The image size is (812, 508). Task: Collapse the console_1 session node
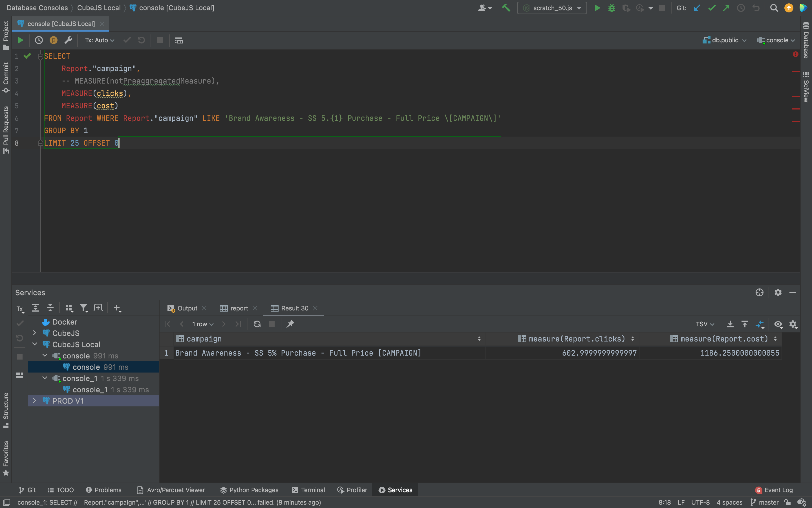point(45,378)
